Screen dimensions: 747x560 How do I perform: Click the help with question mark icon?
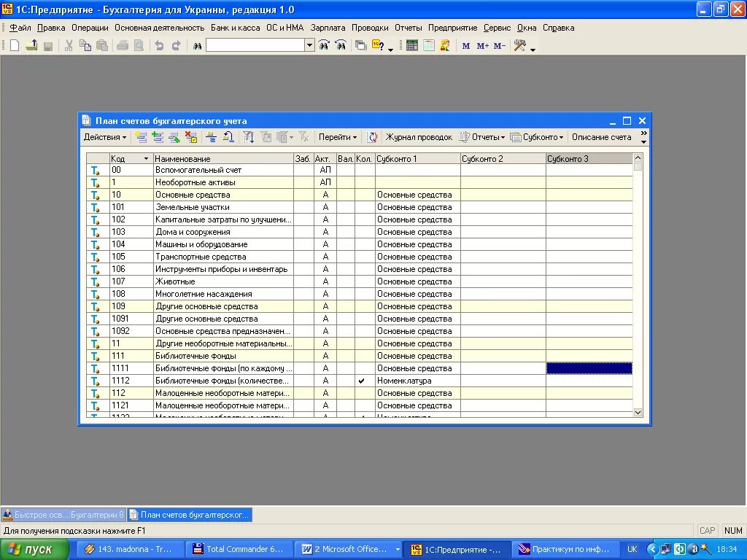point(379,46)
